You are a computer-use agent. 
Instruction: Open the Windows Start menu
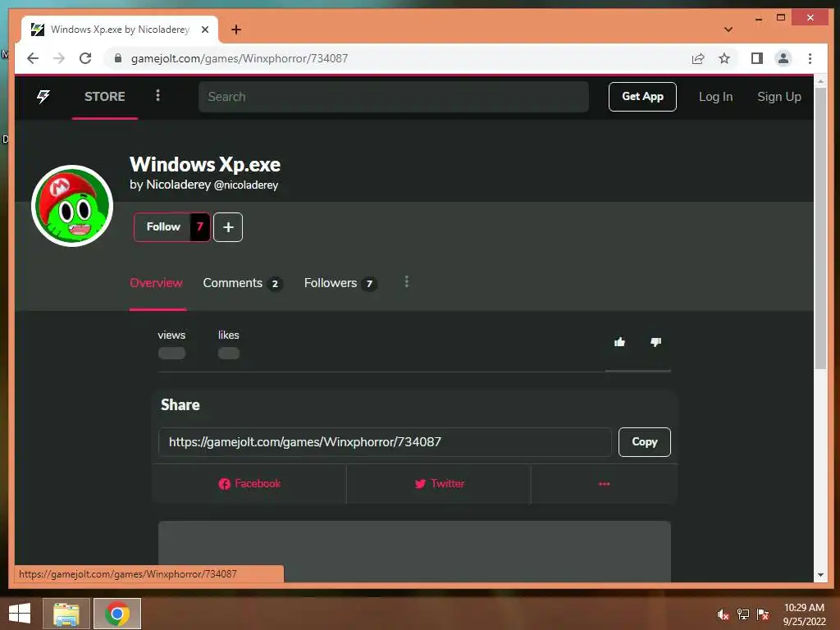(x=20, y=614)
